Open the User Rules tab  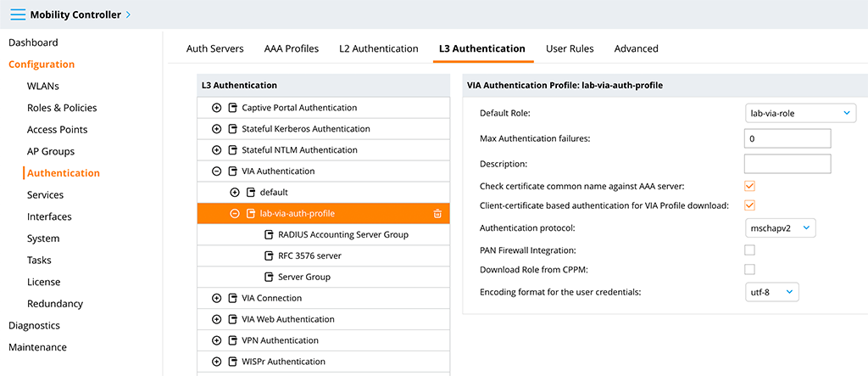pyautogui.click(x=570, y=48)
